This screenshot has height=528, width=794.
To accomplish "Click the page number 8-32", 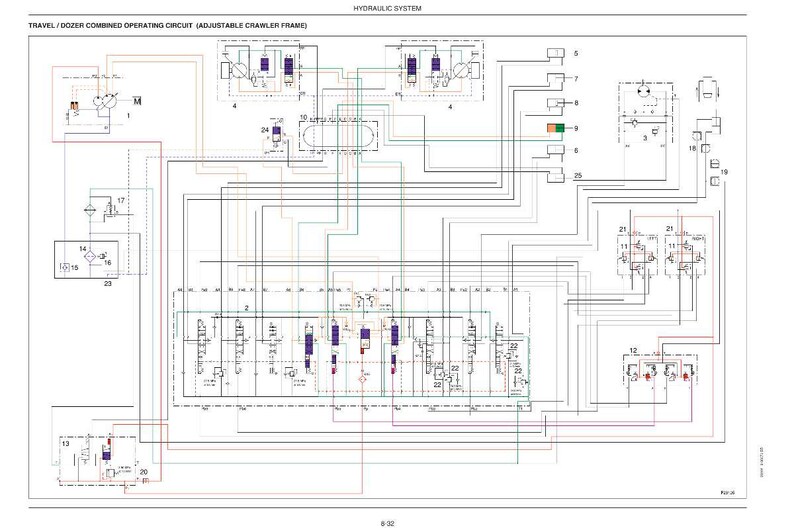I will pyautogui.click(x=387, y=523).
